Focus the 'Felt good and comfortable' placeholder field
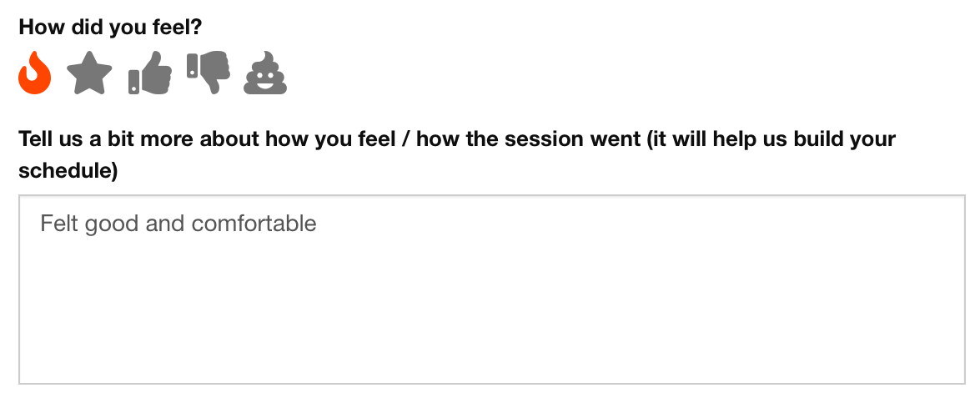The width and height of the screenshot is (980, 408). pos(492,290)
